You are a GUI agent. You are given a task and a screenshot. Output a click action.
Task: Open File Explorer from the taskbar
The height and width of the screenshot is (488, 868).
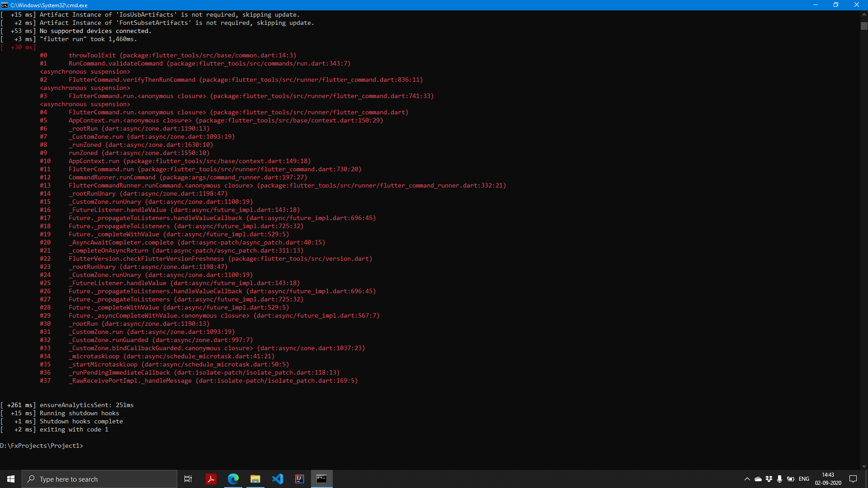255,479
